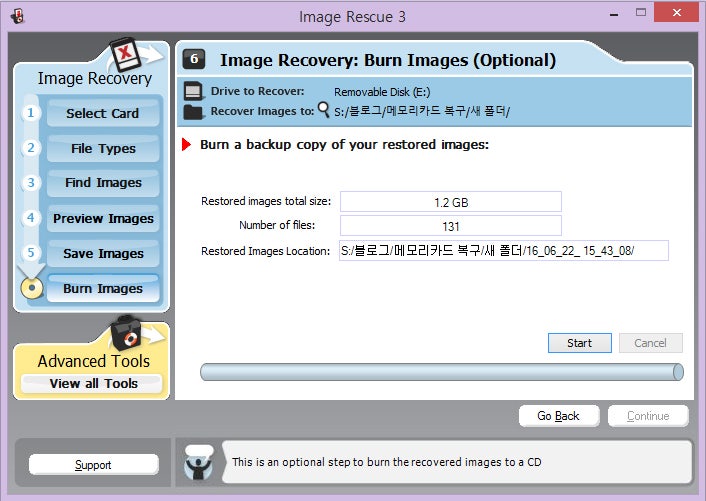706x501 pixels.
Task: Click step number 2 circle
Action: 31,148
